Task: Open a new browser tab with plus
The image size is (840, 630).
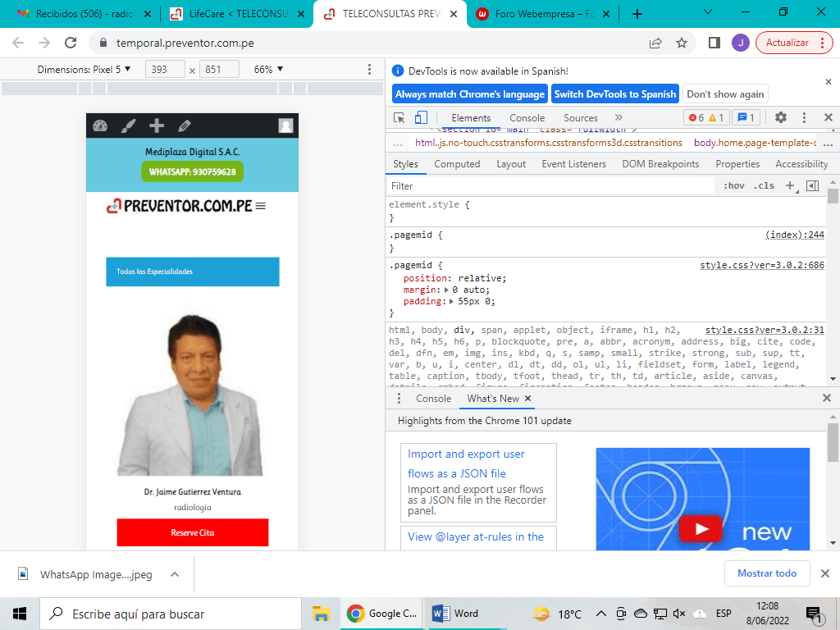Action: pyautogui.click(x=637, y=14)
